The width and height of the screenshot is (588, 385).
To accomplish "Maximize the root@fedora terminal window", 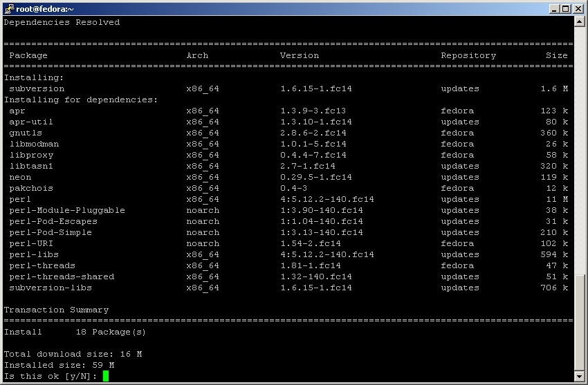I will [565, 9].
